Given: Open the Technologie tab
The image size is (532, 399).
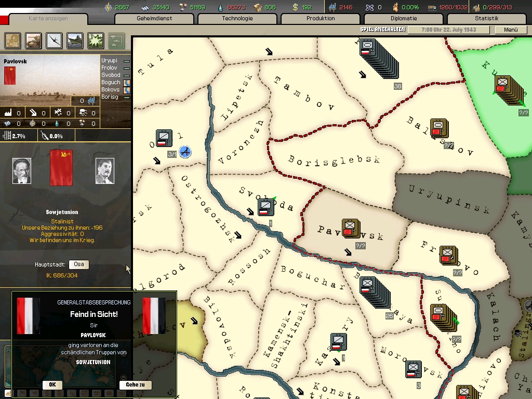Looking at the screenshot, I should [237, 18].
